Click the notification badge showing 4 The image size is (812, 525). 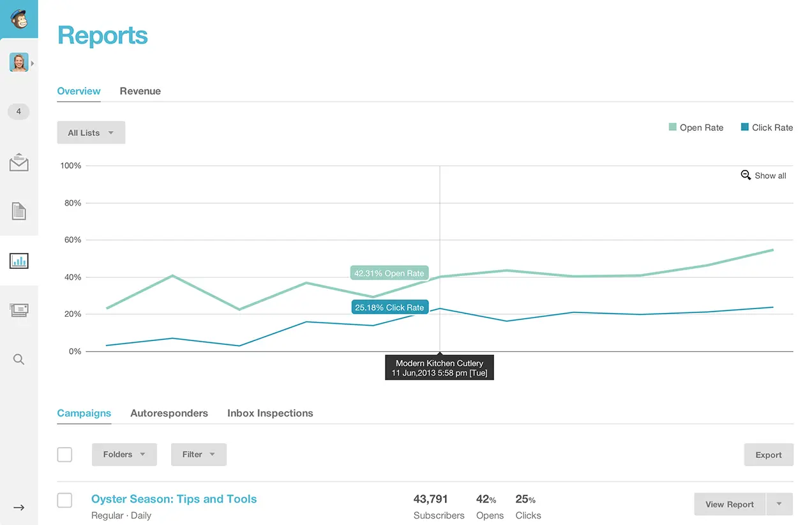[19, 112]
